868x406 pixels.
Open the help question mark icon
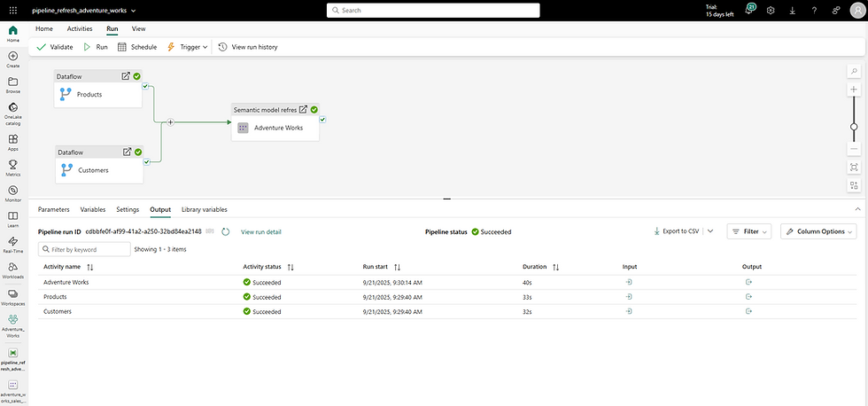(x=814, y=11)
